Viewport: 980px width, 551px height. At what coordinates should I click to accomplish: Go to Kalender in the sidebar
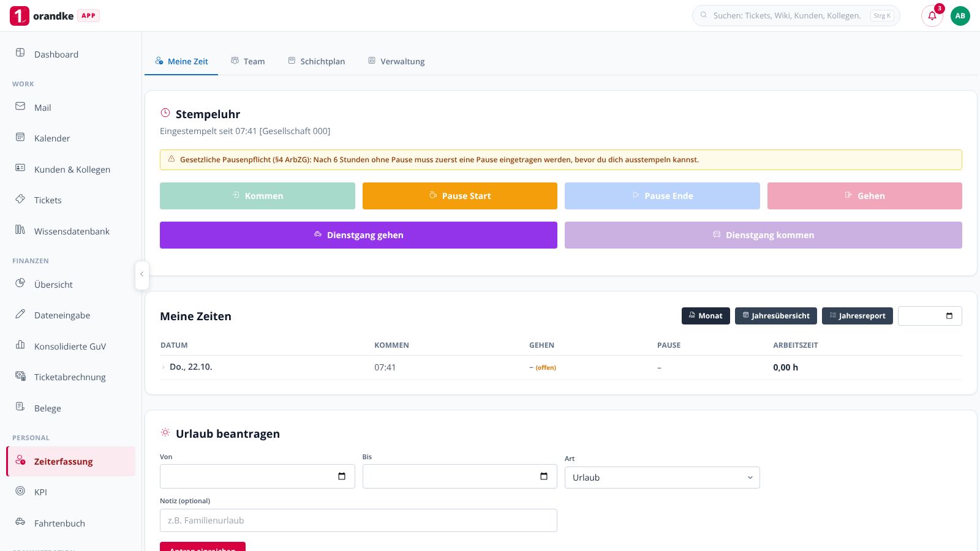point(70,138)
